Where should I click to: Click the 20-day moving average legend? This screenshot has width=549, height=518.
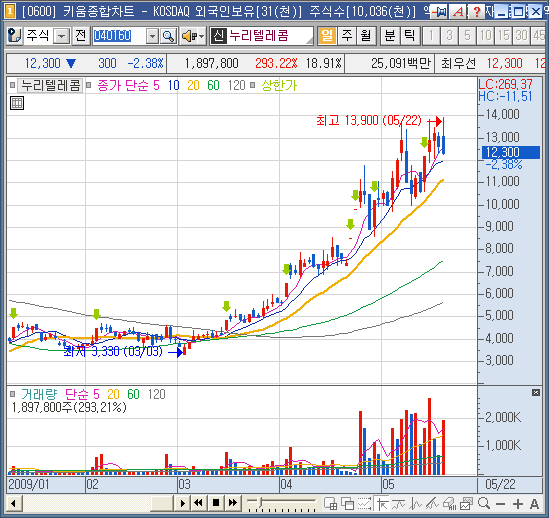point(193,85)
